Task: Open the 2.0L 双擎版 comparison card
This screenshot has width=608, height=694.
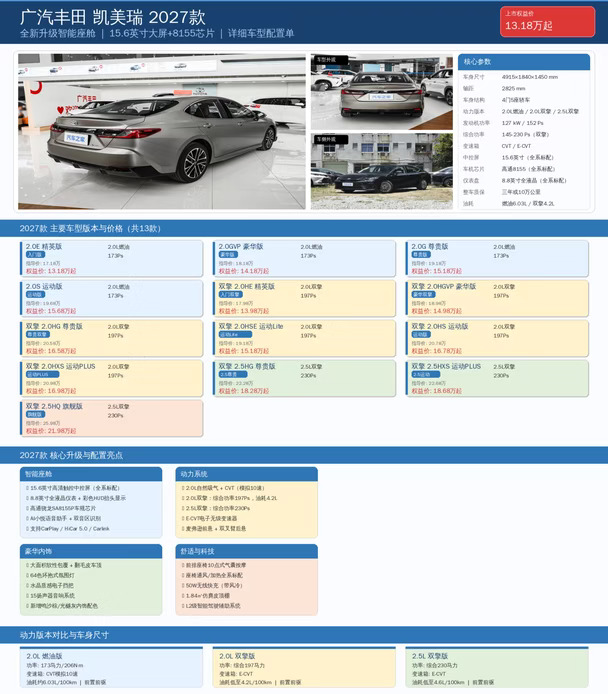Action: 304,667
